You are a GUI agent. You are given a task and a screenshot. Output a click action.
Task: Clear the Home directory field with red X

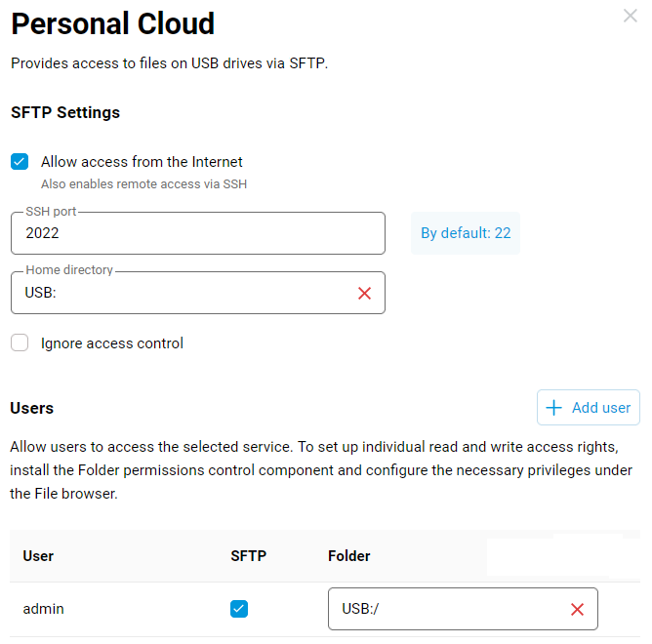point(365,293)
